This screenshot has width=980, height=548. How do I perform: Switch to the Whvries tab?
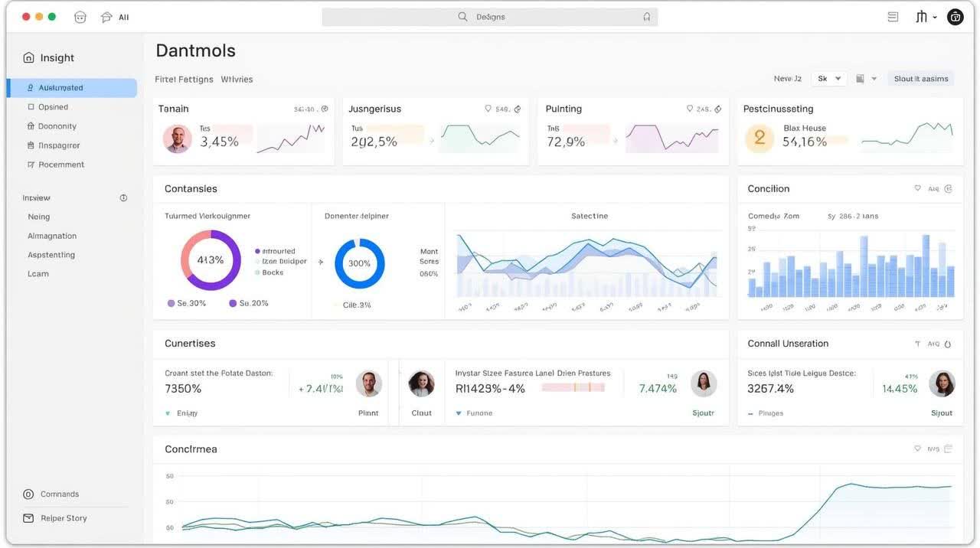237,80
